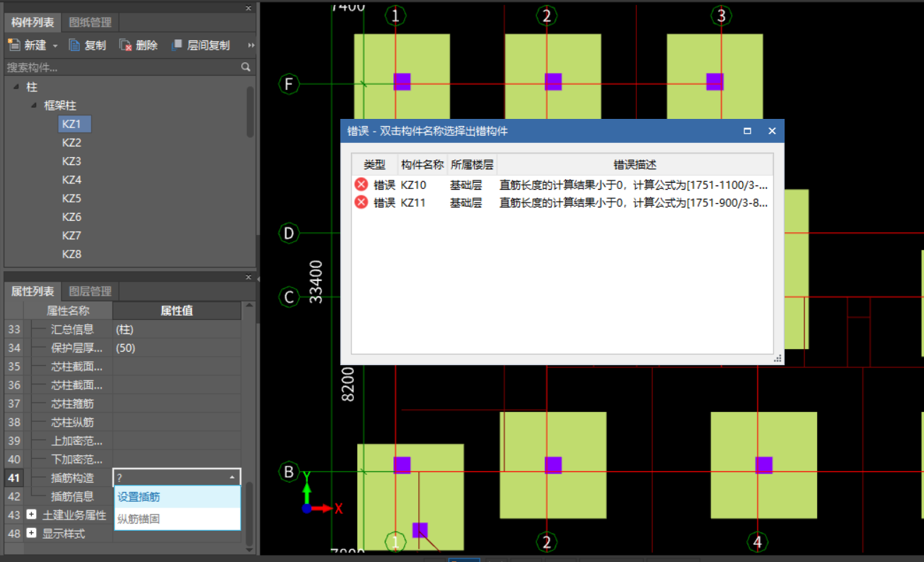The height and width of the screenshot is (562, 924).
Task: Click the 层间复制 button
Action: click(x=200, y=45)
